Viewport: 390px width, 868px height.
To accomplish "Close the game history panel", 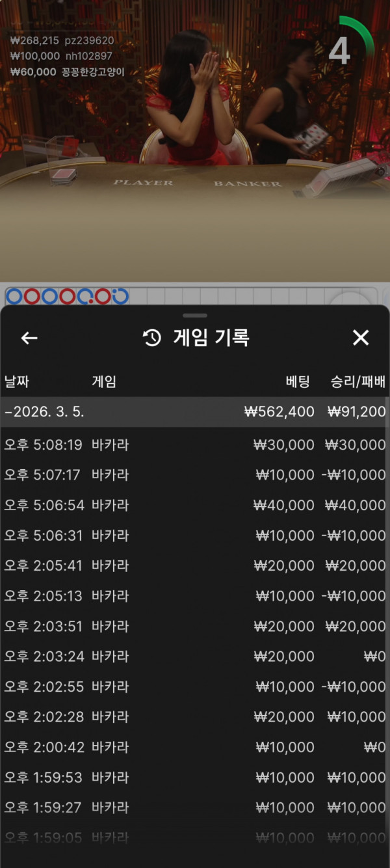I will pyautogui.click(x=360, y=337).
